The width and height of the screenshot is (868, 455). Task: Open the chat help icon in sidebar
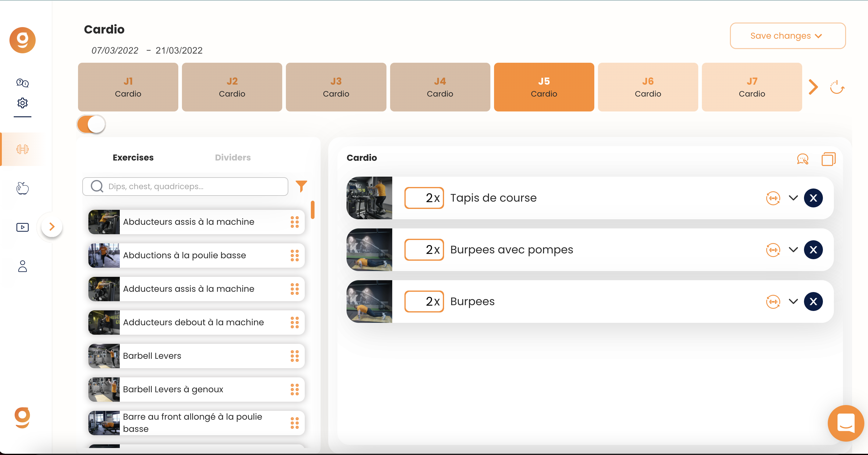[23, 83]
